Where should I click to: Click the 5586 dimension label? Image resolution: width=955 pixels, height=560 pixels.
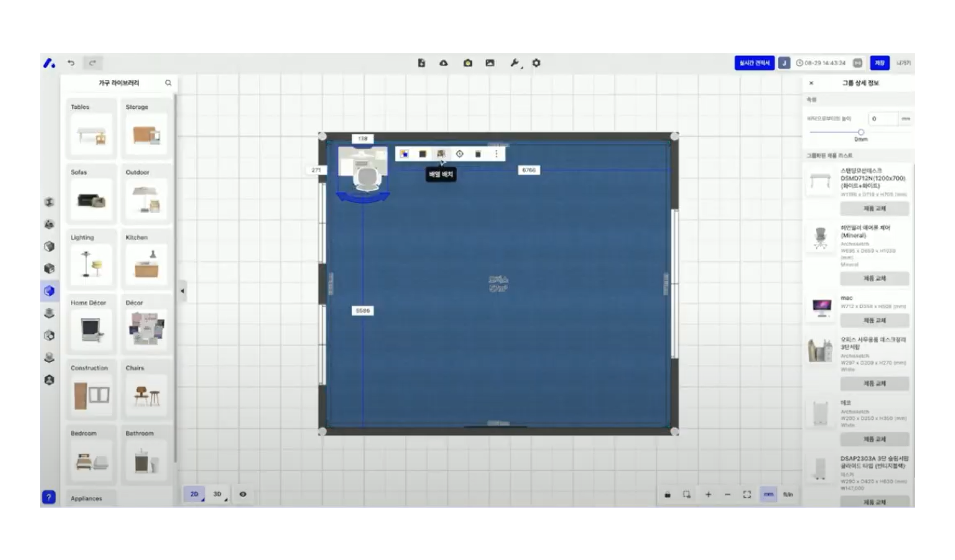click(363, 311)
